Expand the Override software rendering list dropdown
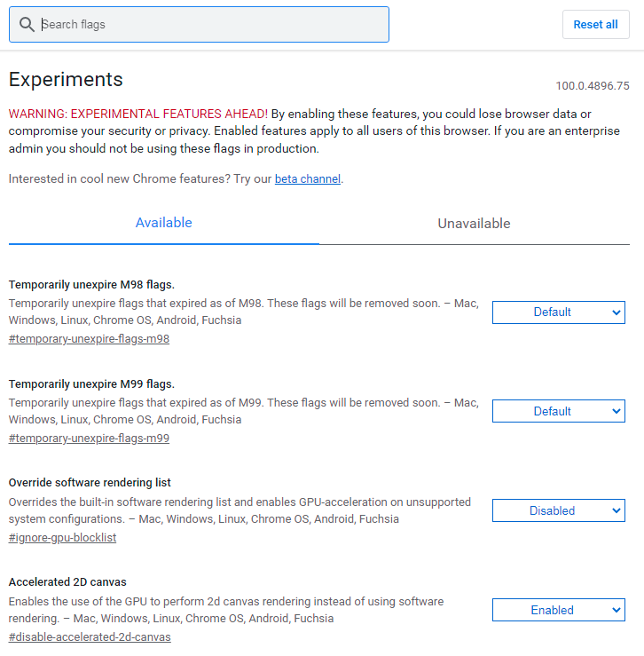 (x=558, y=511)
